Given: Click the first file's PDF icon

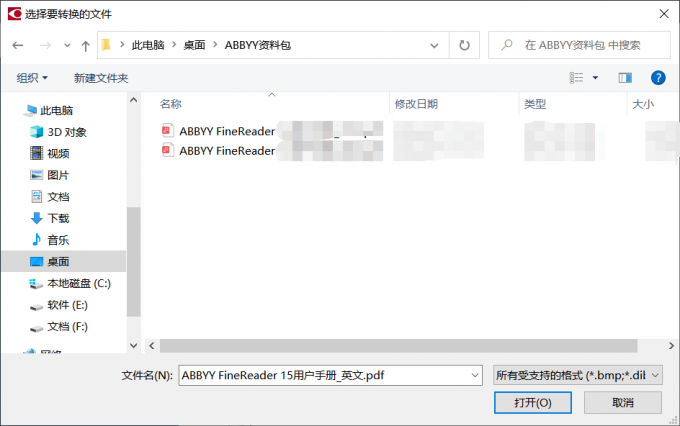Looking at the screenshot, I should [167, 130].
